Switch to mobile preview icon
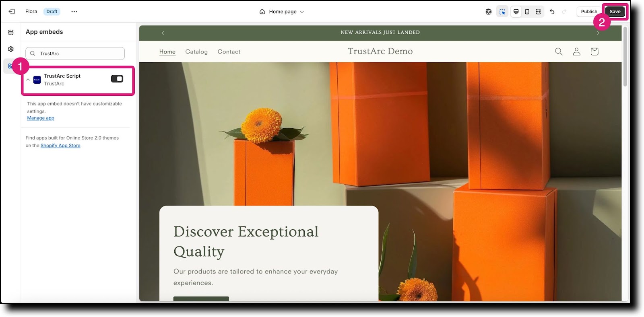644x317 pixels. [527, 12]
